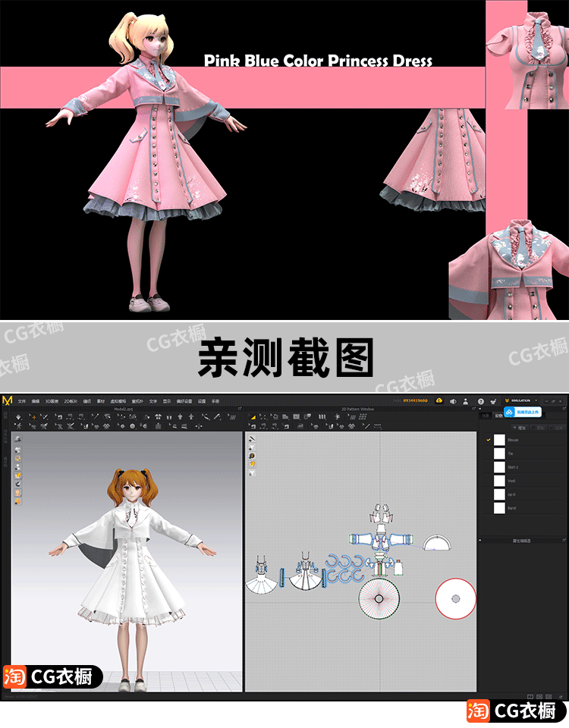Switch to the 织物 tab

pyautogui.click(x=498, y=416)
